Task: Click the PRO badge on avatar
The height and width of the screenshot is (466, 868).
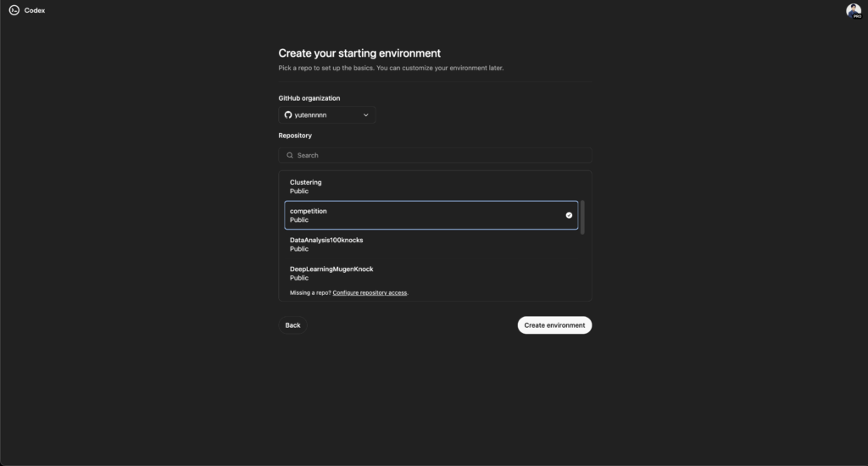Action: click(857, 16)
